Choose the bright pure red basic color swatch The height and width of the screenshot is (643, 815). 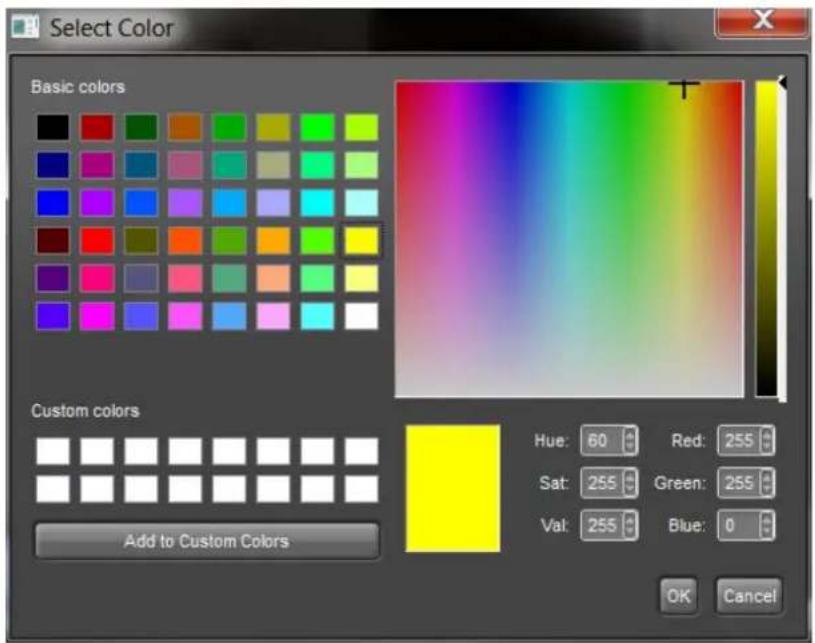coord(97,240)
